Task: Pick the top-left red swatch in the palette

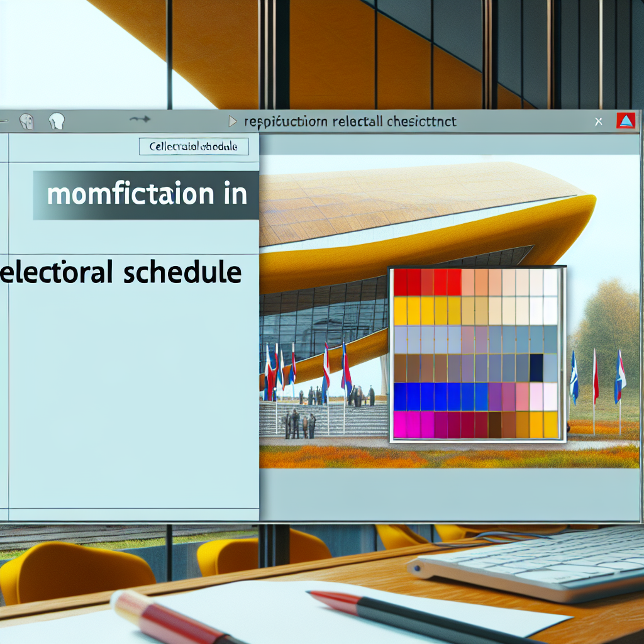Action: 401,282
